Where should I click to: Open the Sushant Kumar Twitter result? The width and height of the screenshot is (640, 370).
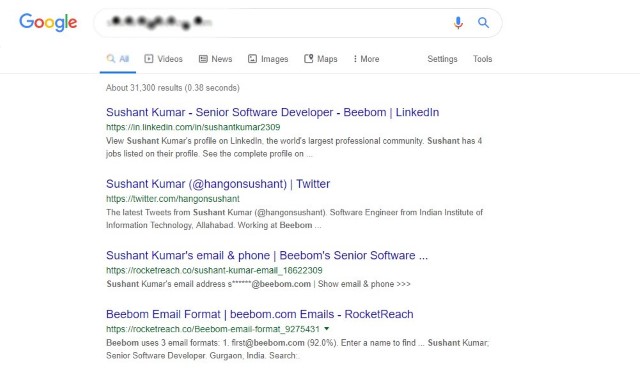[218, 184]
